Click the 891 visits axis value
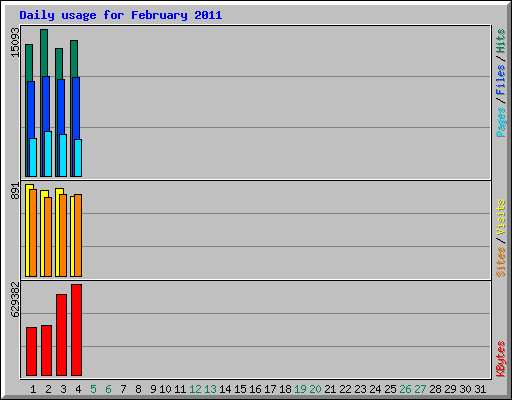Viewport: 512px width, 400px height. coord(15,191)
